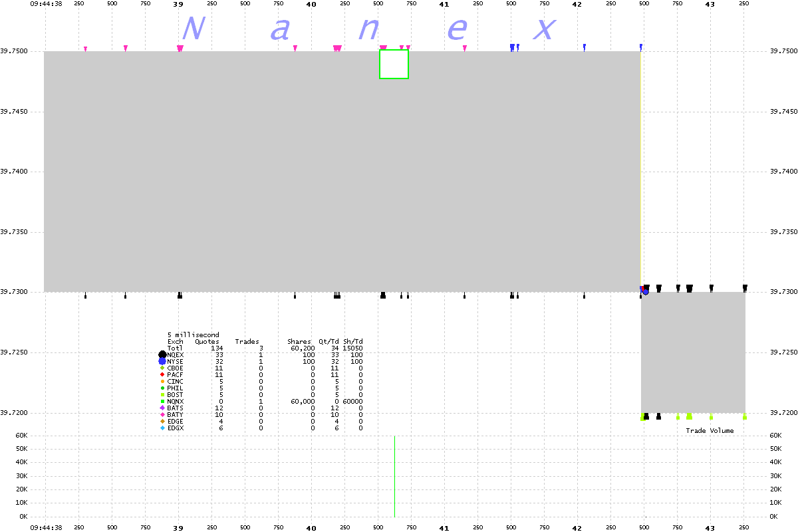Click the blue NYSE trade dot on the chart

[x=645, y=292]
